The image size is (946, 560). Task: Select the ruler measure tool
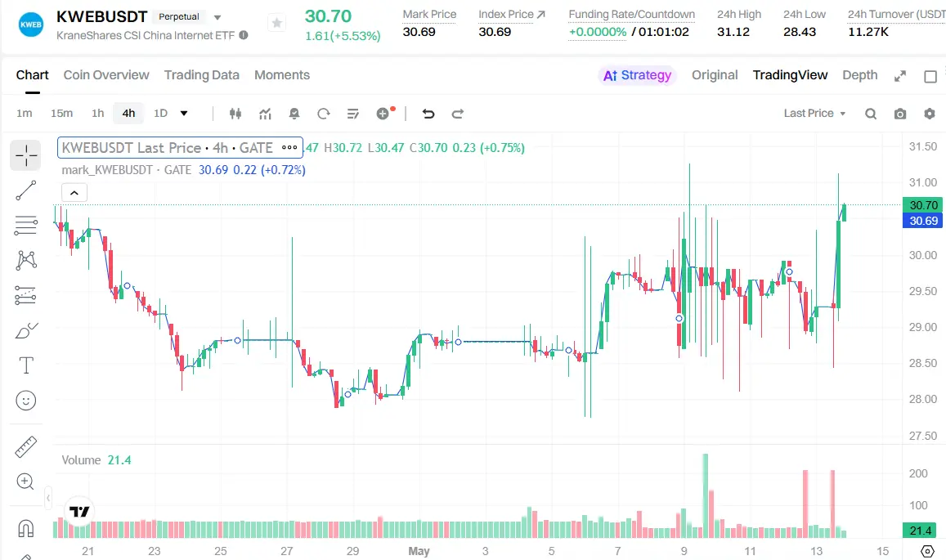(26, 447)
